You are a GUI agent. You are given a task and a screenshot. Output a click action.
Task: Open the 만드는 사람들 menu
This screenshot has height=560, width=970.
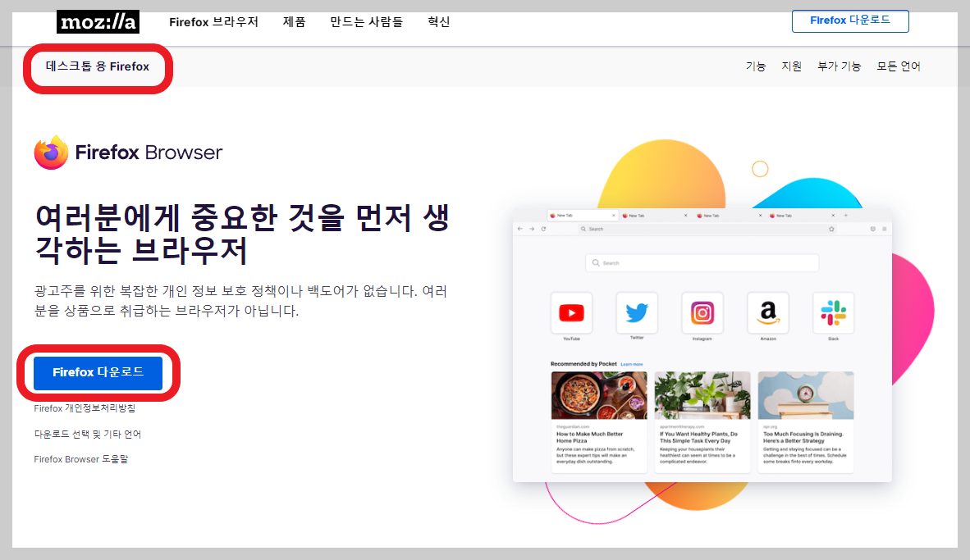point(366,21)
